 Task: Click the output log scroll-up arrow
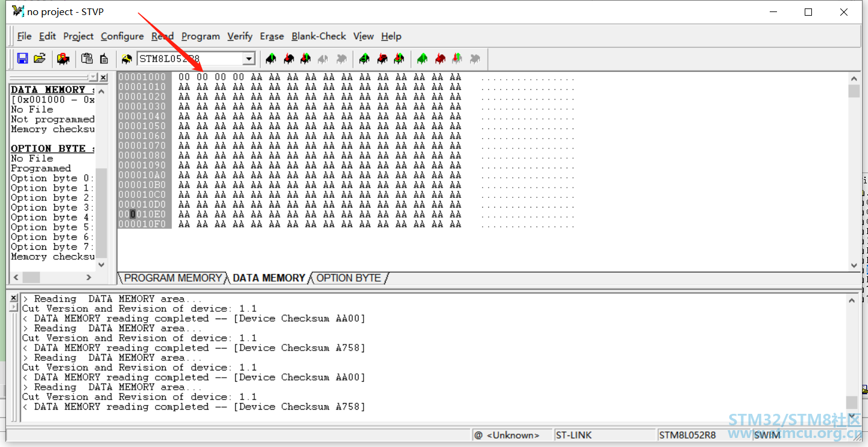click(x=852, y=300)
